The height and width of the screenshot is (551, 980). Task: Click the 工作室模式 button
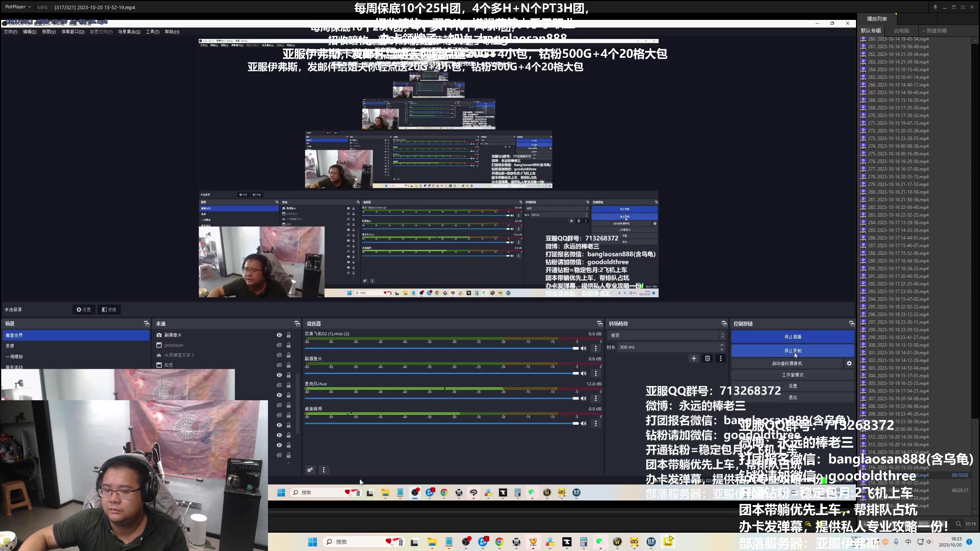point(792,375)
